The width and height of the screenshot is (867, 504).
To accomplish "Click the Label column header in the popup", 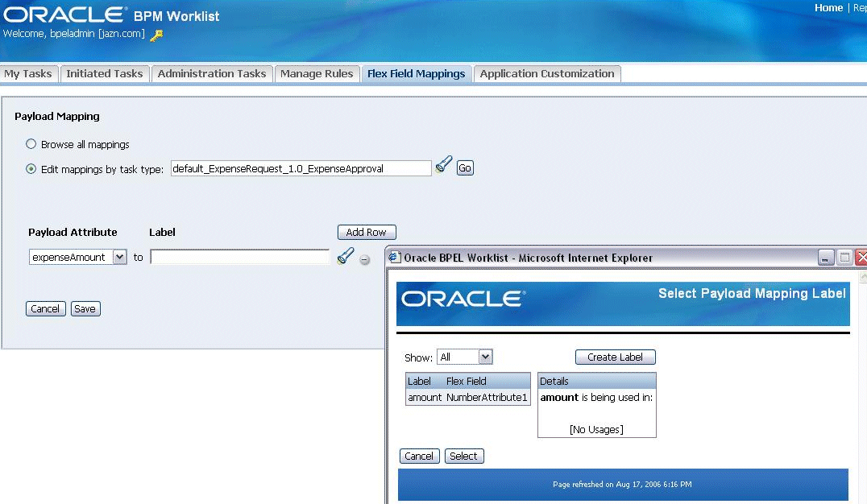I will (x=419, y=382).
